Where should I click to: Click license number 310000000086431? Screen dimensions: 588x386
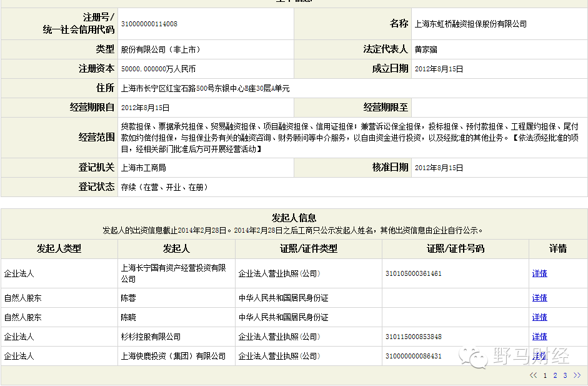[x=413, y=356]
